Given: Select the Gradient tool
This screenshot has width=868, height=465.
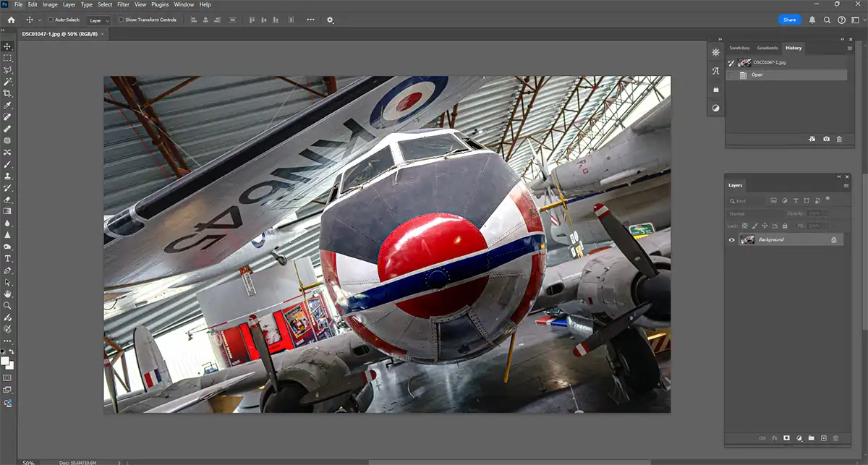Looking at the screenshot, I should pyautogui.click(x=8, y=210).
